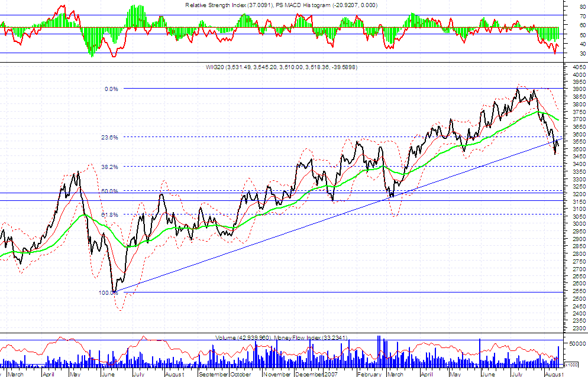Click the 4050 price axis value
This screenshot has width=588, height=377.
579,67
